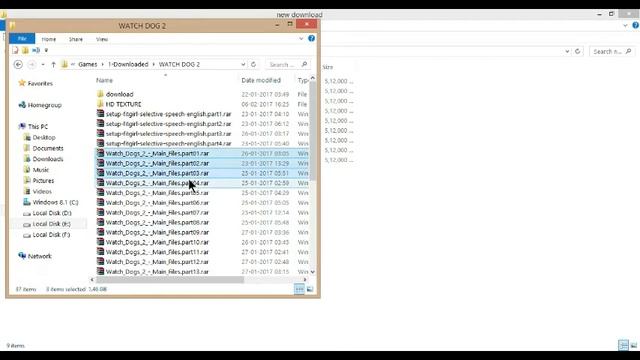Screen dimensions: 640x360
Task: Open Videos in the navigation pane
Action: point(42,191)
